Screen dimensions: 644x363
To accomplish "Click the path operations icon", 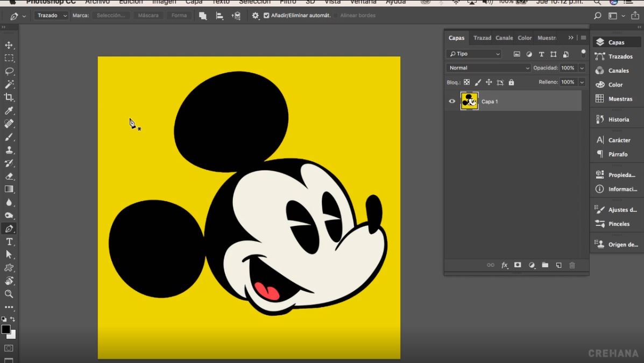I will coord(203,16).
